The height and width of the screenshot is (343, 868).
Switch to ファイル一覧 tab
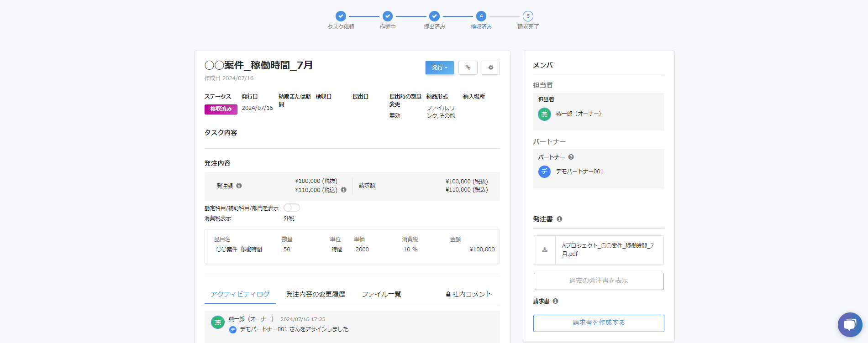coord(381,294)
